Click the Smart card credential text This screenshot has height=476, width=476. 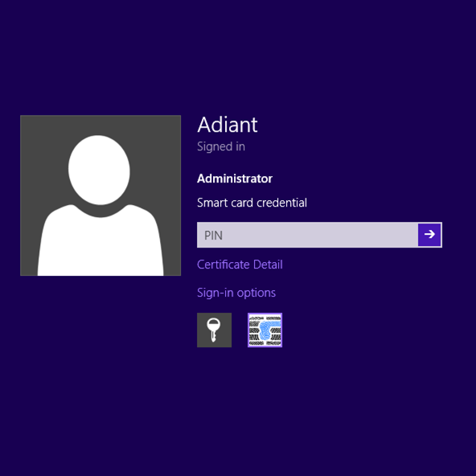click(x=252, y=203)
